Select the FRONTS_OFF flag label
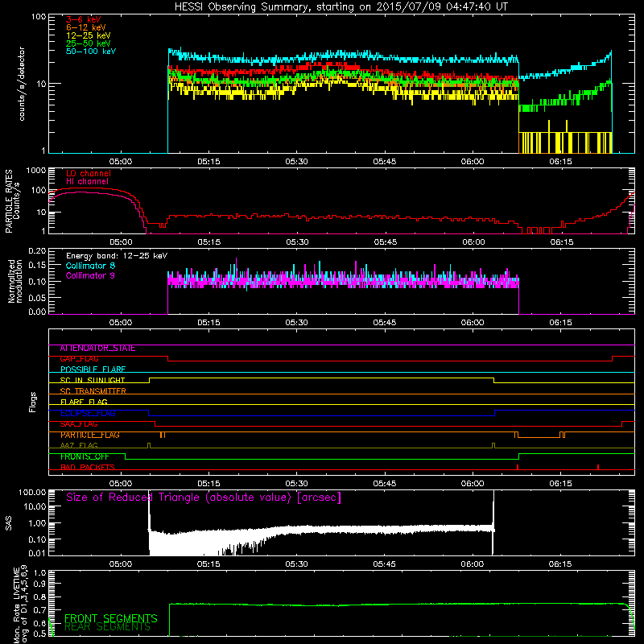This screenshot has width=644, height=644. 85,456
